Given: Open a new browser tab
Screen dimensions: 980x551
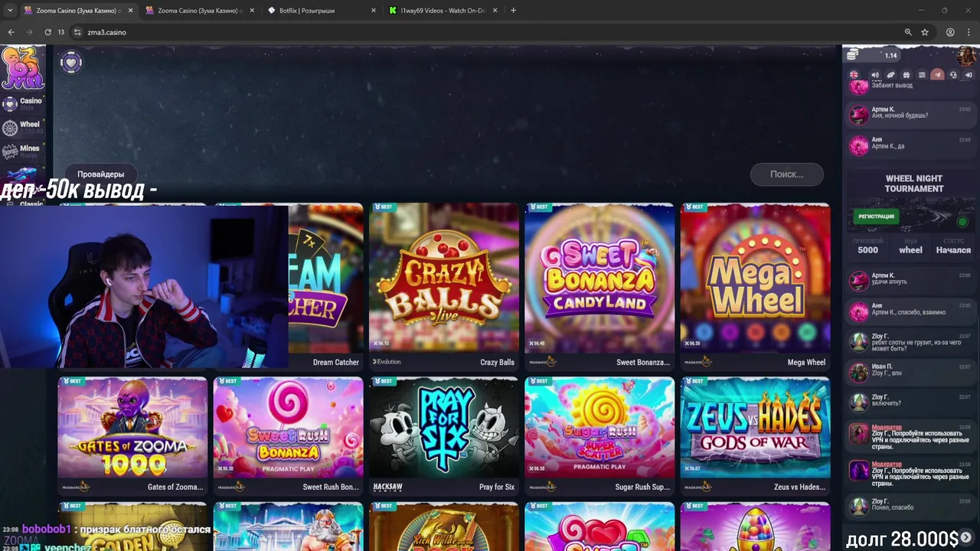Looking at the screenshot, I should 513,11.
